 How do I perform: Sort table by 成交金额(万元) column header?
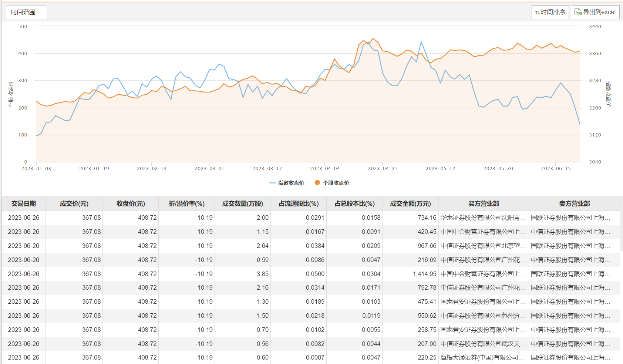[x=410, y=204]
